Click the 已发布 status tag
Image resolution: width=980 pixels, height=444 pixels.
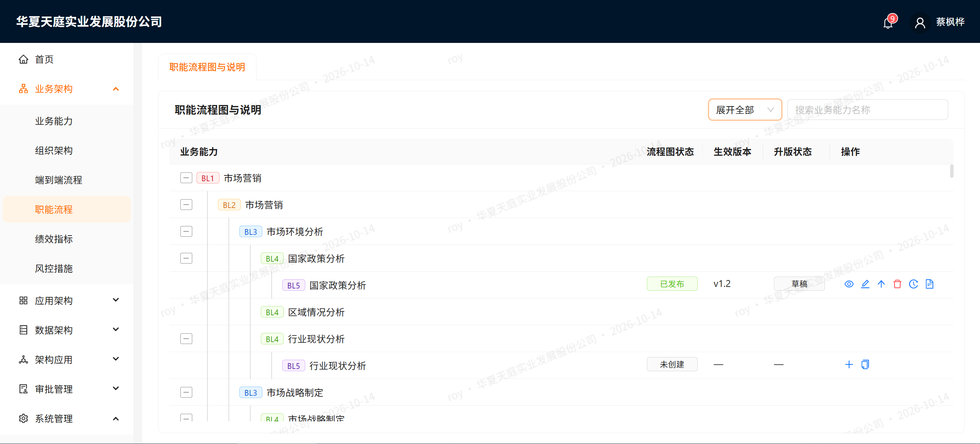(x=672, y=284)
